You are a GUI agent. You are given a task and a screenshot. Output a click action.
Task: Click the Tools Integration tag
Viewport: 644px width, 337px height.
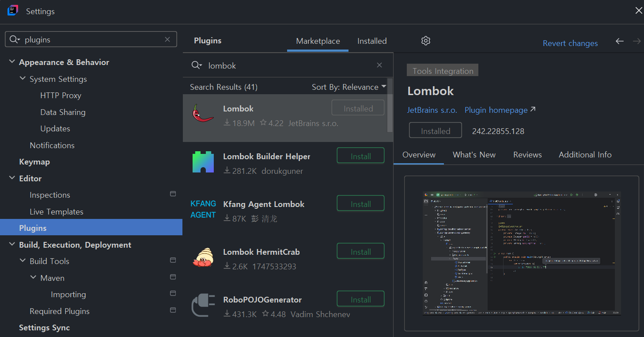(x=443, y=71)
